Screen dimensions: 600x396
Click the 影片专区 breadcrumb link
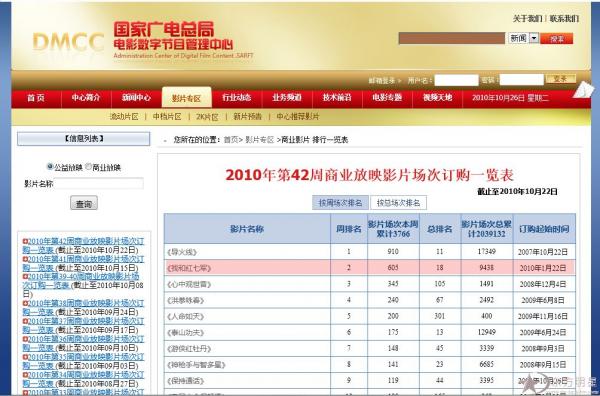(260, 140)
